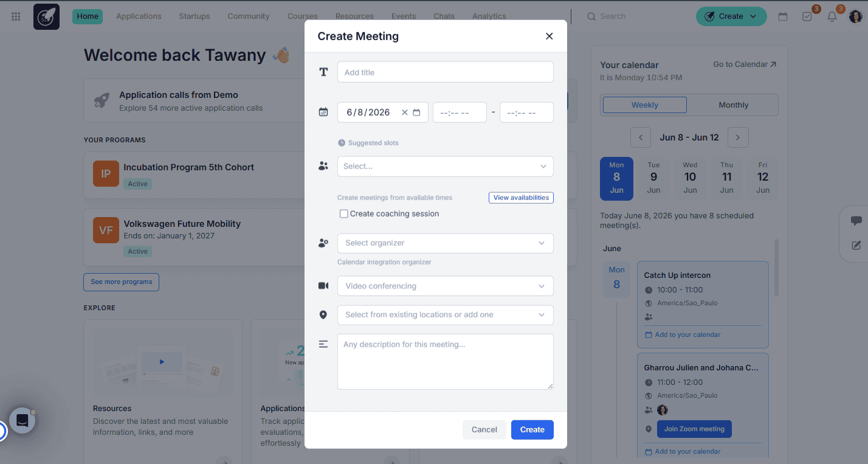Open Volkswagen Future Mobility program
This screenshot has height=464, width=868.
click(x=182, y=224)
